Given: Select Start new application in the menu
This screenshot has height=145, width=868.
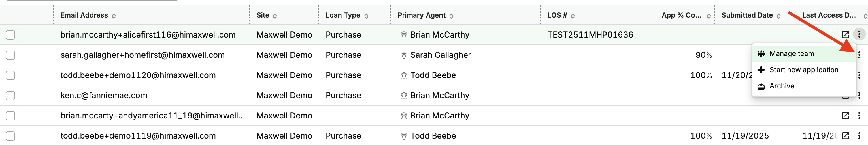Looking at the screenshot, I should pos(804,70).
